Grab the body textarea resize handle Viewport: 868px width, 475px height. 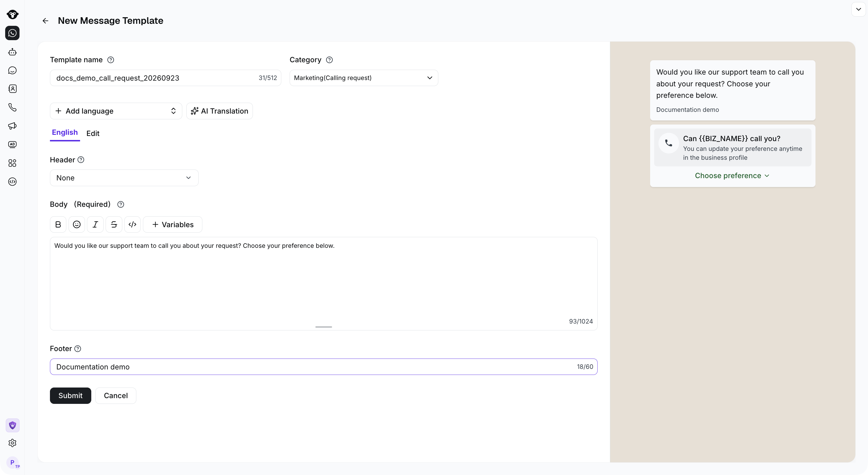(x=323, y=327)
